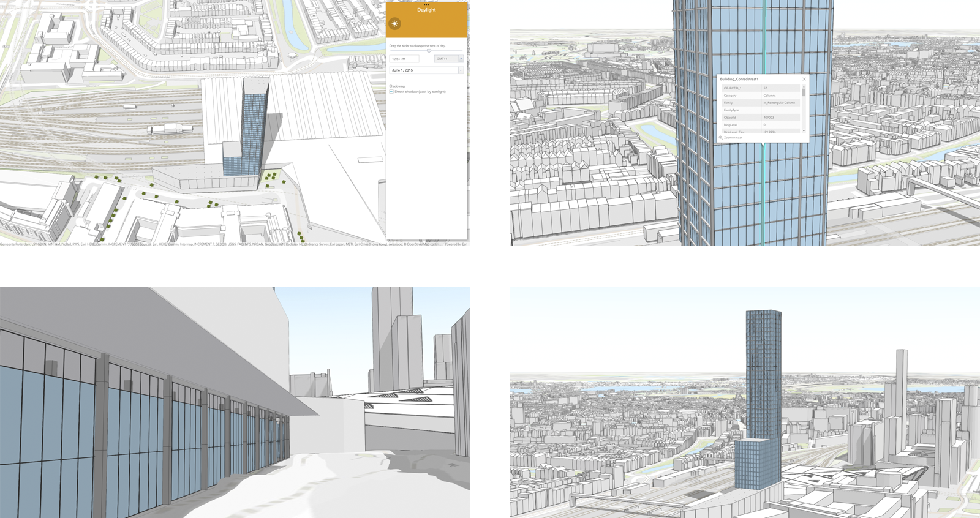Screen dimensions: 980x518
Task: Open the GMT+1 timezone dropdown
Action: tap(461, 59)
